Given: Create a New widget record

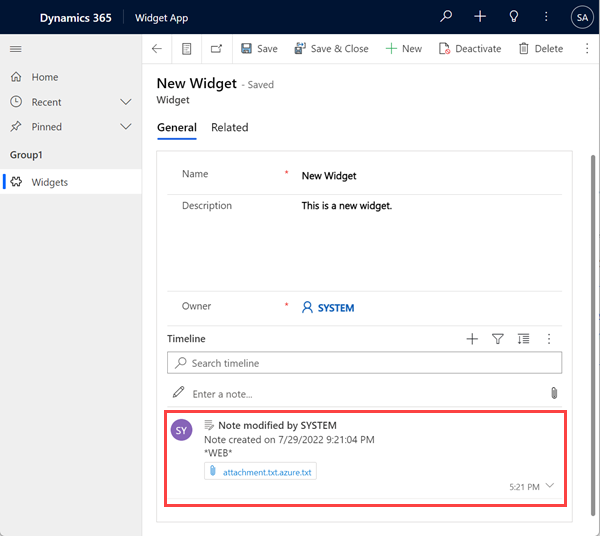Looking at the screenshot, I should pyautogui.click(x=404, y=49).
